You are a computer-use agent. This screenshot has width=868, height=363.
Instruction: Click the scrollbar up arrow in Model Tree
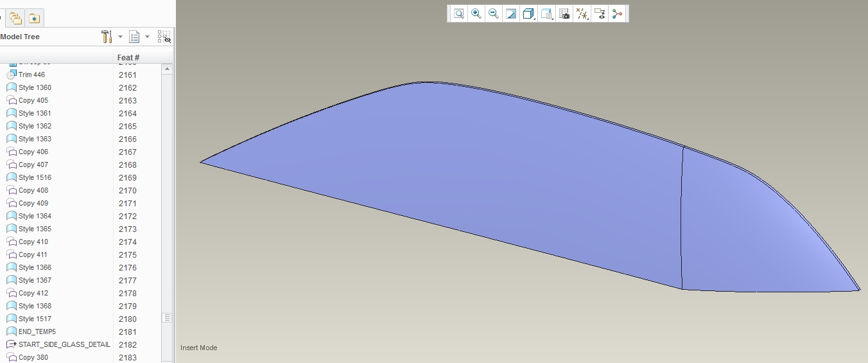pyautogui.click(x=167, y=68)
